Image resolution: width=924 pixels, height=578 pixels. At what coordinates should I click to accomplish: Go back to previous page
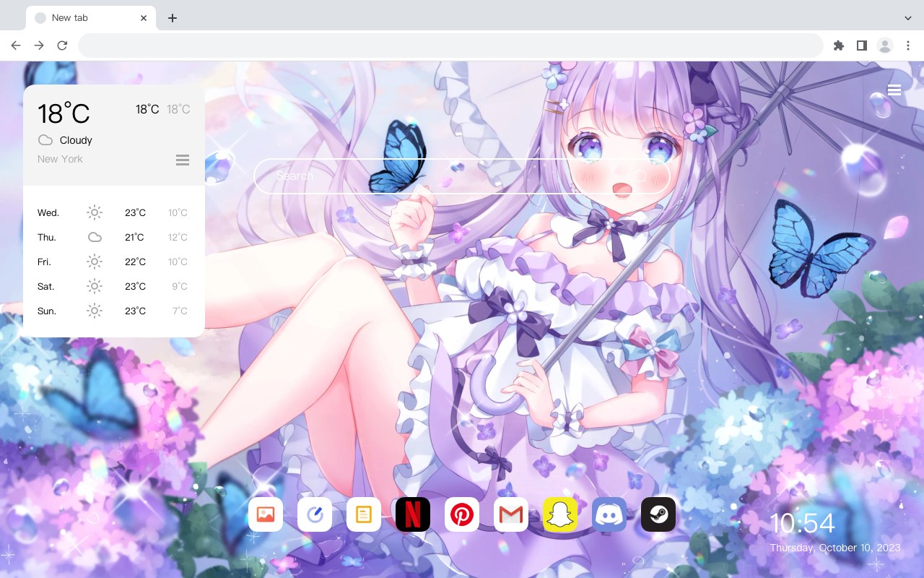[16, 46]
